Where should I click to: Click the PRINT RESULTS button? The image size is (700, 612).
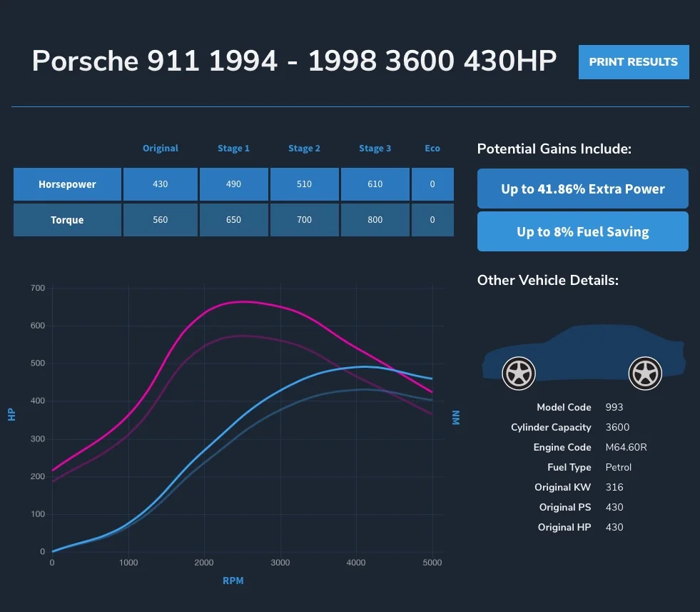point(634,61)
